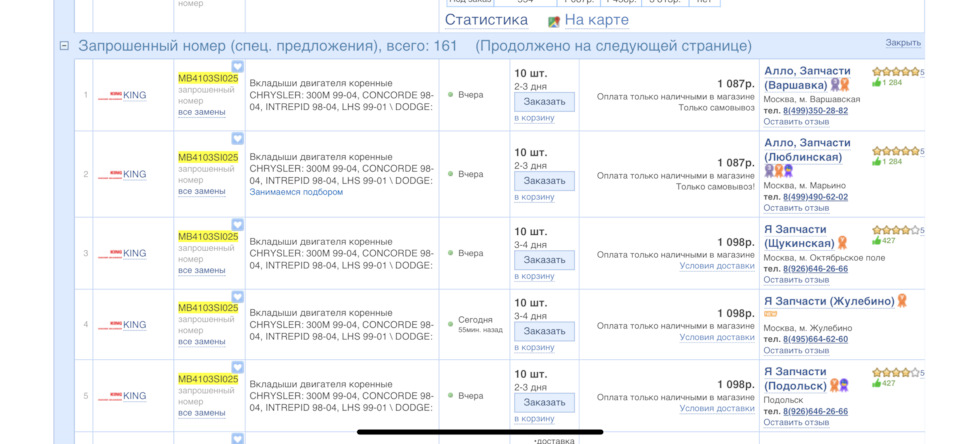Click thumbs-up 427 in Щукинская row

885,241
